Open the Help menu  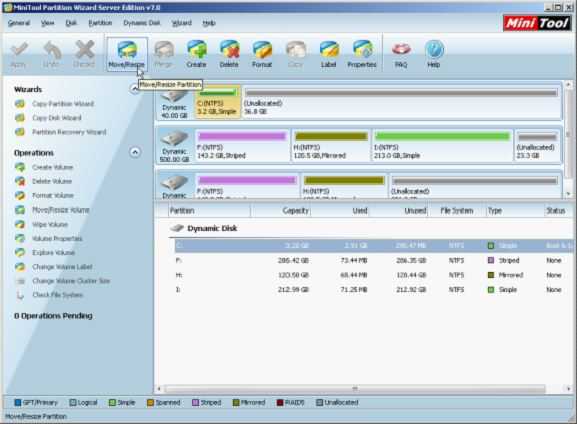tap(209, 23)
